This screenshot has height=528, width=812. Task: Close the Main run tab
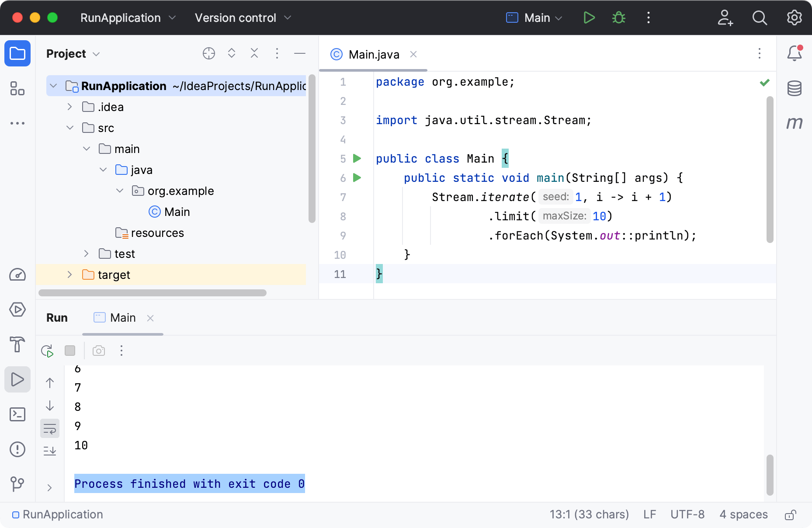click(150, 318)
